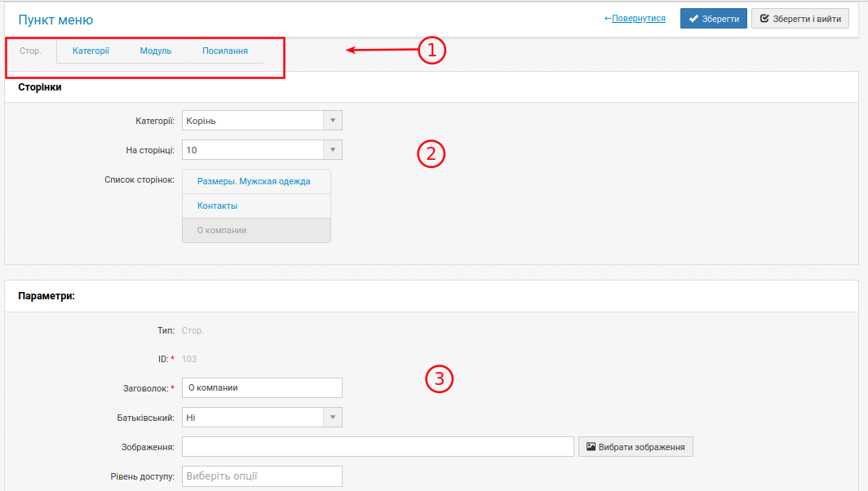Click the Зображення path input field
The height and width of the screenshot is (491, 868).
(378, 447)
